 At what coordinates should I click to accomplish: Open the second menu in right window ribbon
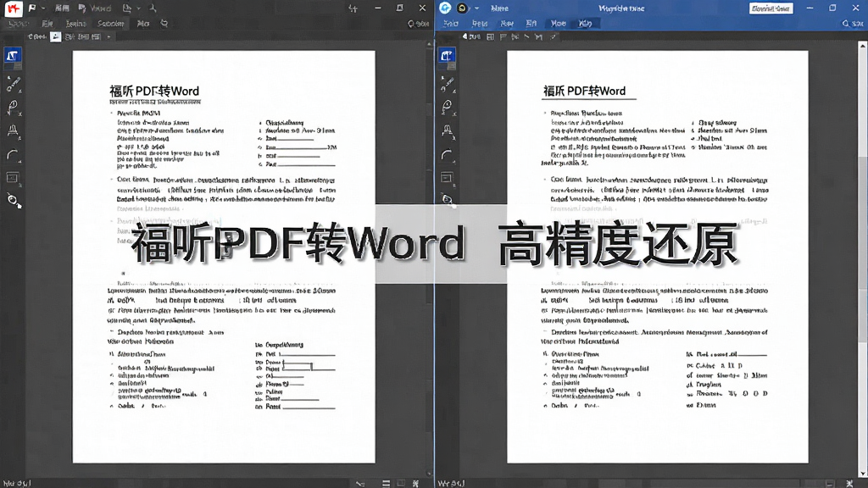click(x=480, y=24)
